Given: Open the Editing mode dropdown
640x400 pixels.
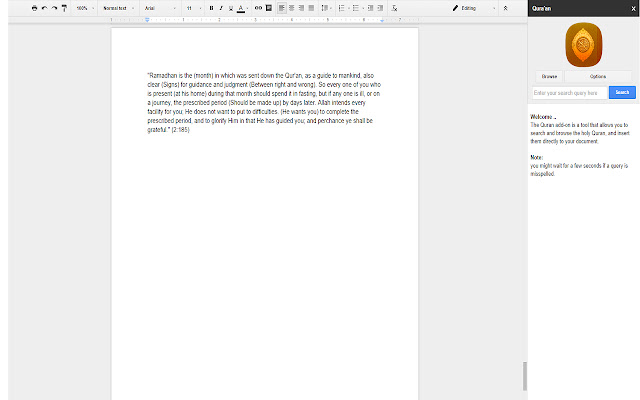Looking at the screenshot, I should pos(474,8).
